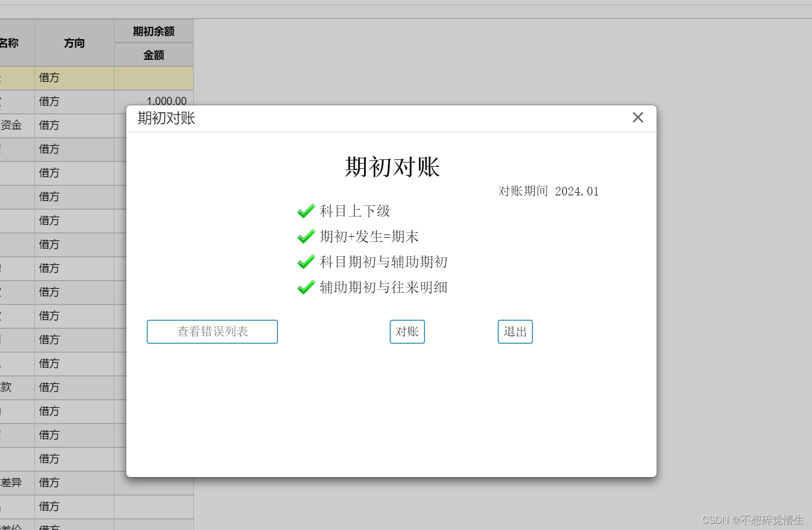Image resolution: width=812 pixels, height=530 pixels.
Task: Click the 借方 cell in the 资金 row
Action: tap(74, 125)
